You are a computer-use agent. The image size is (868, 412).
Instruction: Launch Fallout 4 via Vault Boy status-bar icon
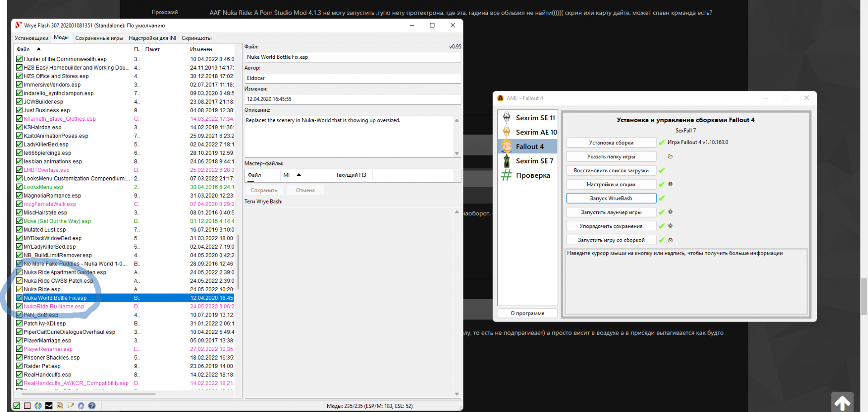click(x=38, y=406)
